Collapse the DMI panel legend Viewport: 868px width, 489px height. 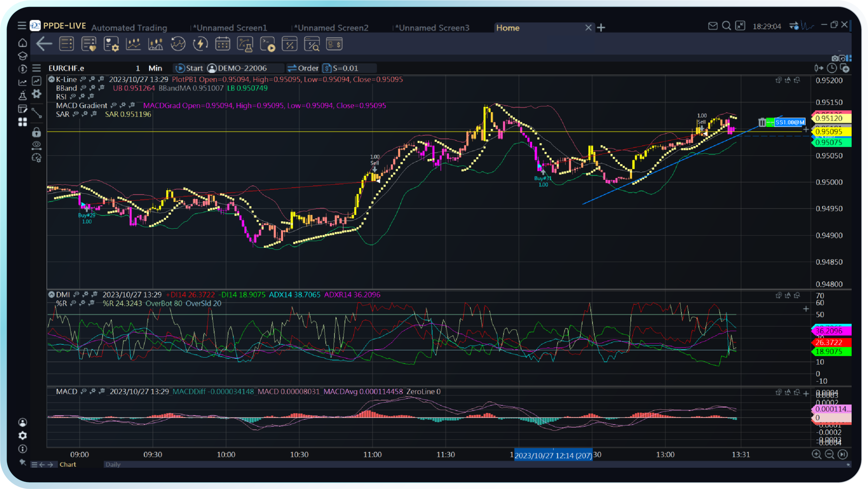[51, 295]
